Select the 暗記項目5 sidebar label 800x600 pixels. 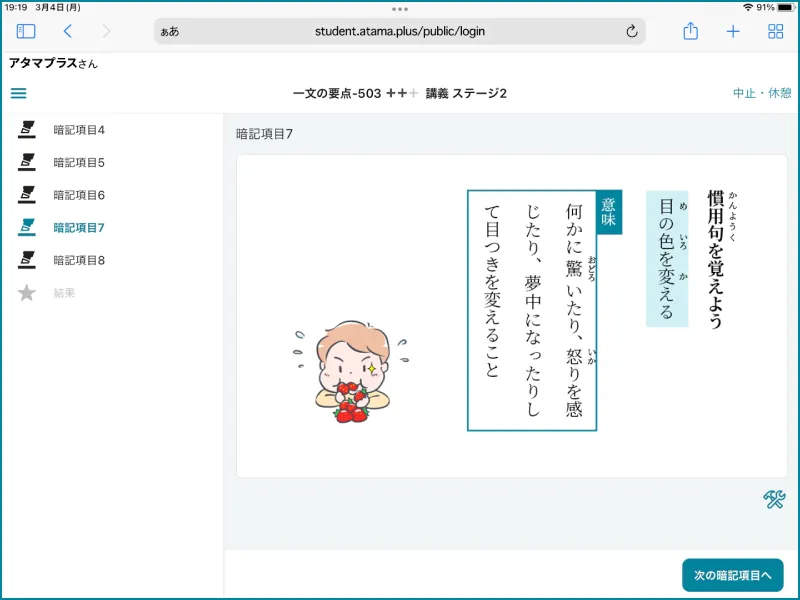click(x=79, y=163)
